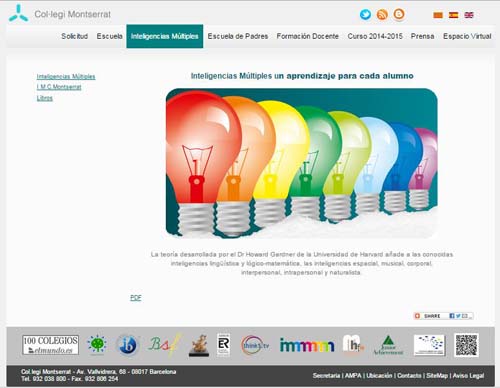Click the Share button plus icon
This screenshot has width=500, height=388.
coord(417,316)
